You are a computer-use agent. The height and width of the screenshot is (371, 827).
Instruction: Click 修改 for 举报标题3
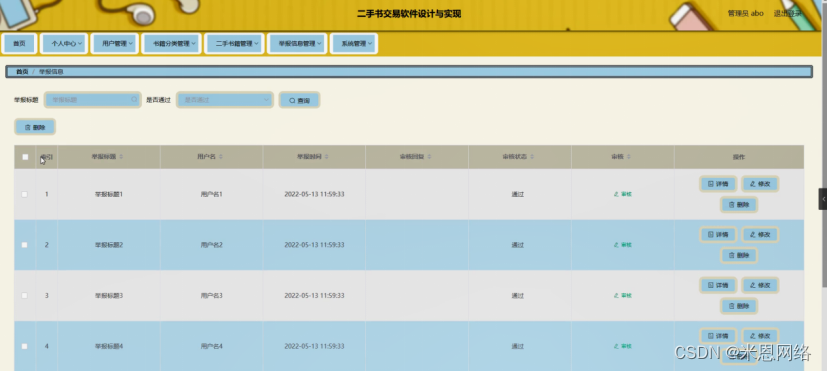click(760, 286)
